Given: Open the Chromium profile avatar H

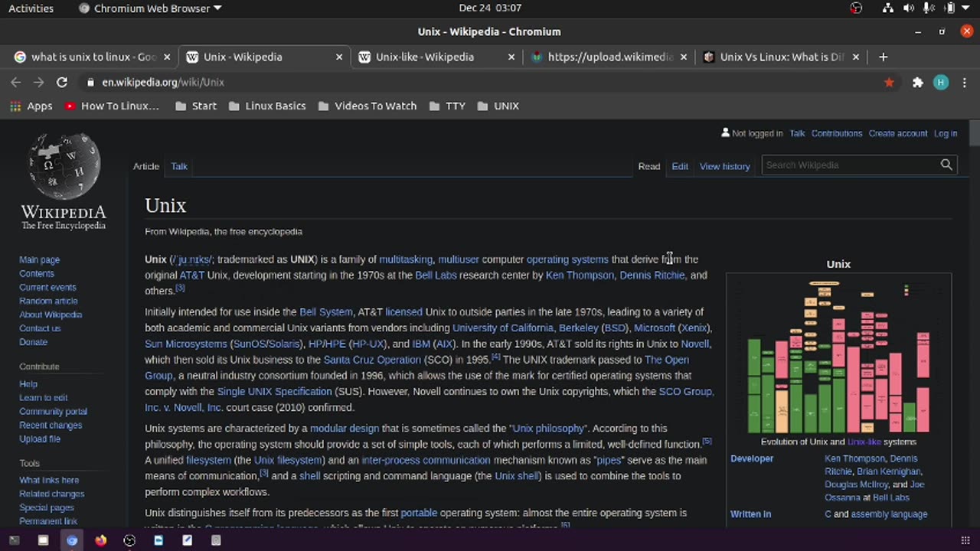Looking at the screenshot, I should pyautogui.click(x=941, y=82).
